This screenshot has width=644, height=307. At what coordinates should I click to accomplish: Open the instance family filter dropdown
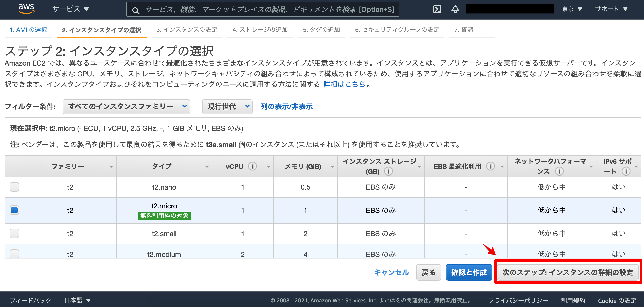[126, 107]
